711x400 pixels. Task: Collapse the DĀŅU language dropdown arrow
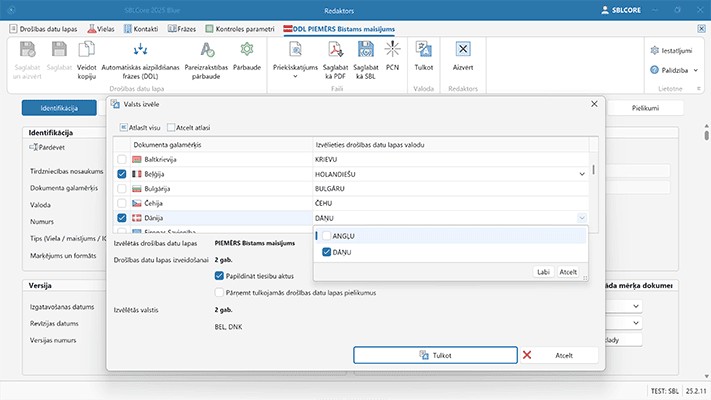point(582,217)
